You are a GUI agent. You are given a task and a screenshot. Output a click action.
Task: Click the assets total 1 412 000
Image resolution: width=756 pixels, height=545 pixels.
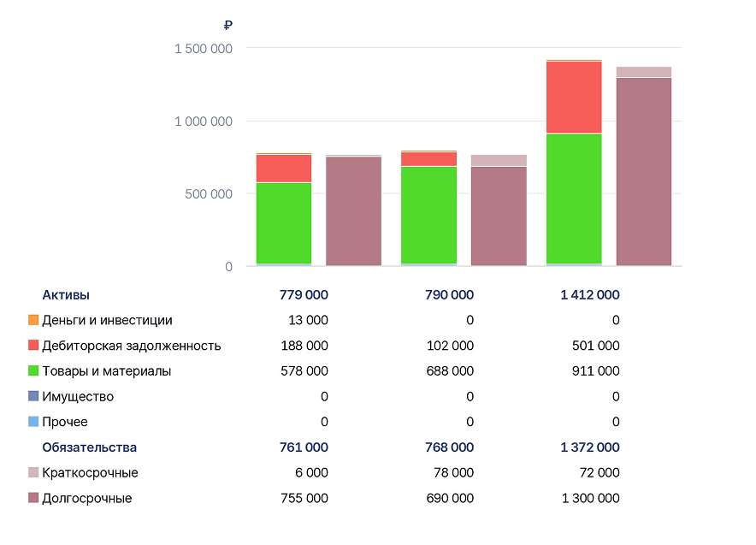click(590, 294)
